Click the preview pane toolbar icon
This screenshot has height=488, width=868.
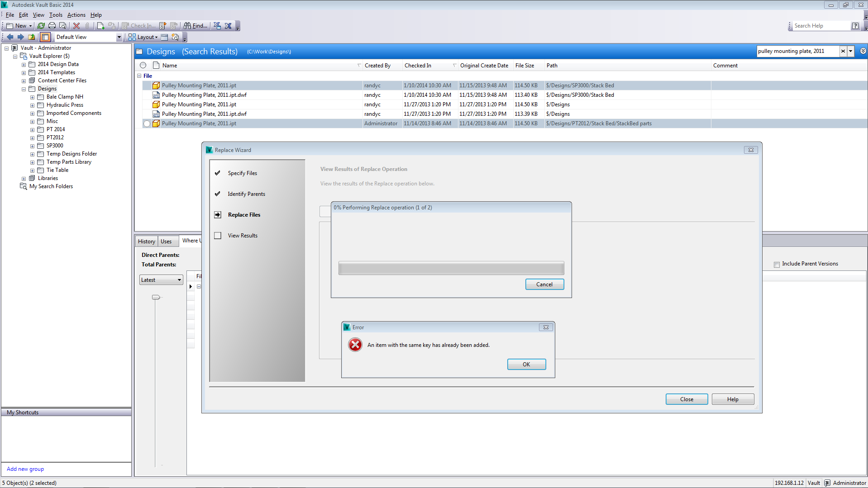tap(164, 37)
